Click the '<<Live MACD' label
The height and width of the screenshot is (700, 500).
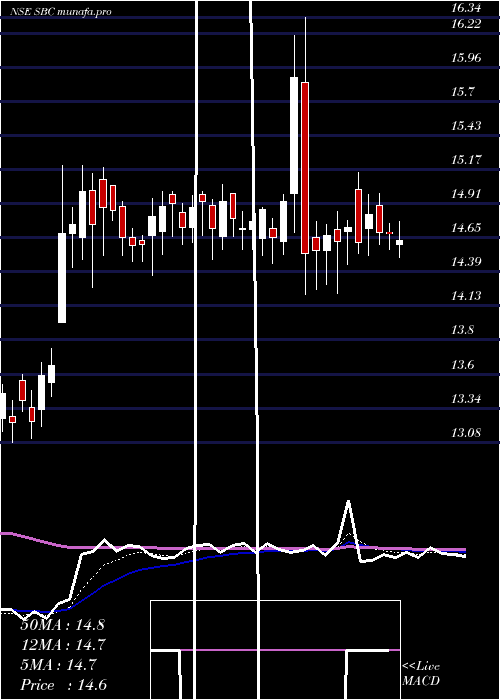(421, 674)
